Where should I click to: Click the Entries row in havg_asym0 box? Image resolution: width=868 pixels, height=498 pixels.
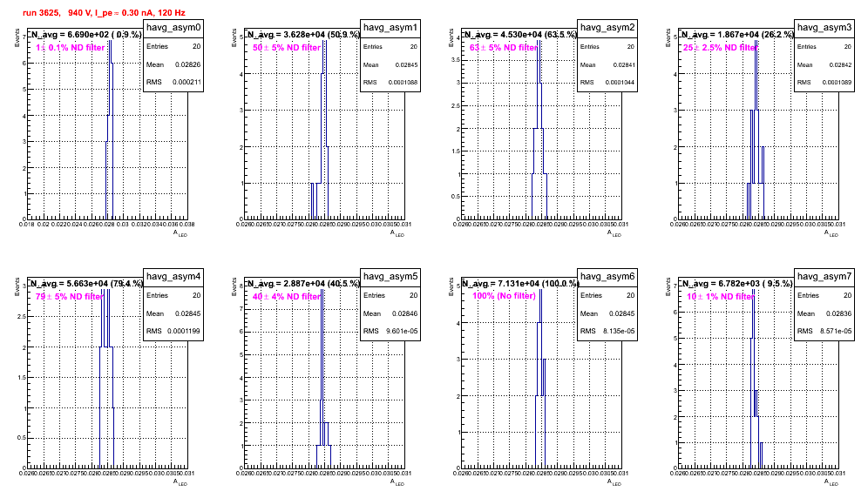173,46
